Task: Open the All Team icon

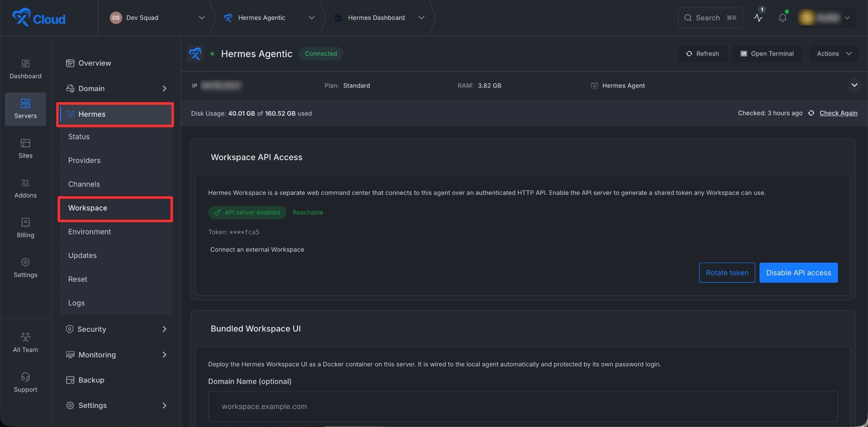Action: tap(25, 337)
